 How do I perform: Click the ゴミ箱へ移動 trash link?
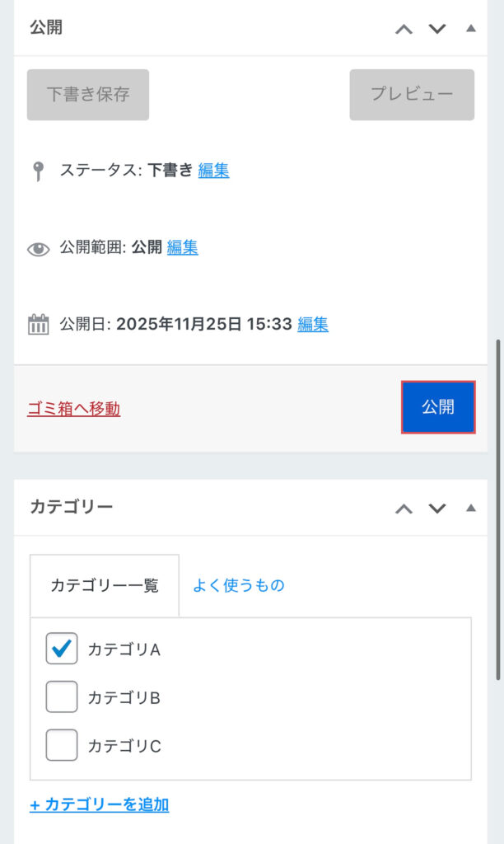(x=74, y=409)
